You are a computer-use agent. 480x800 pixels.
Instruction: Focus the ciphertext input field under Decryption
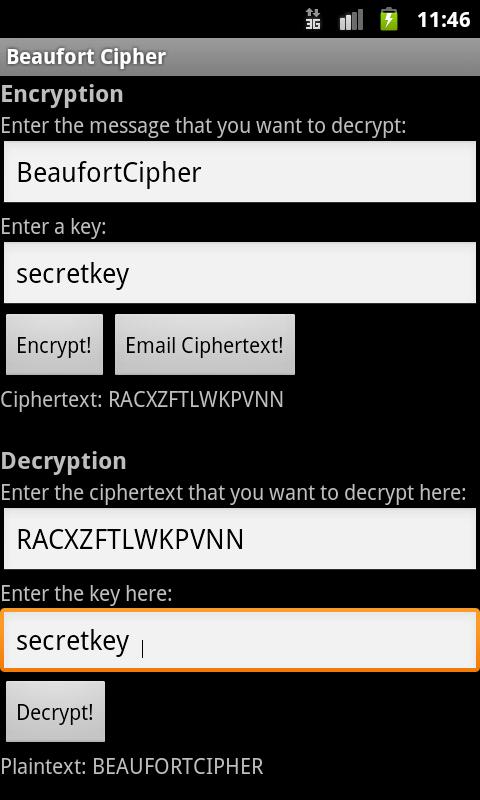pyautogui.click(x=240, y=539)
